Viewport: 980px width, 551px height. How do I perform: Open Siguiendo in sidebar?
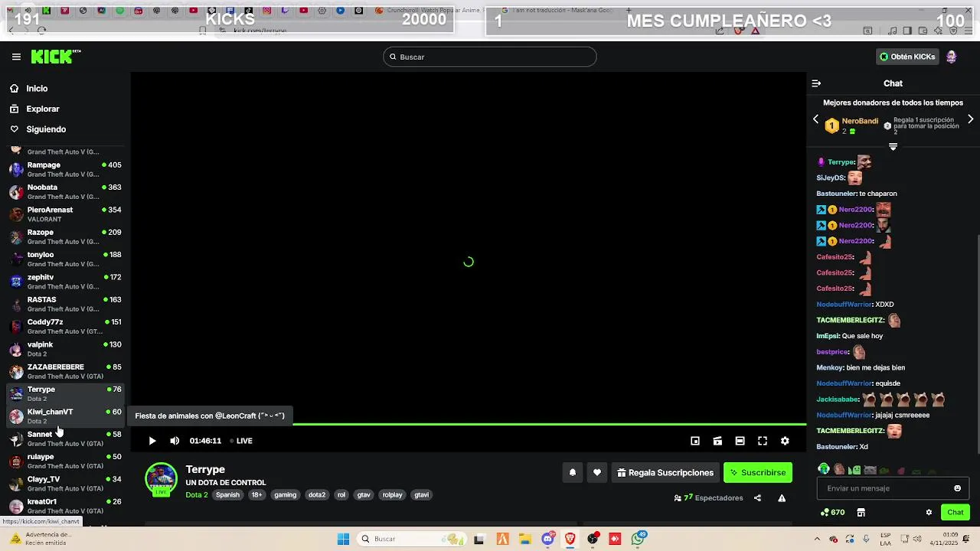46,129
